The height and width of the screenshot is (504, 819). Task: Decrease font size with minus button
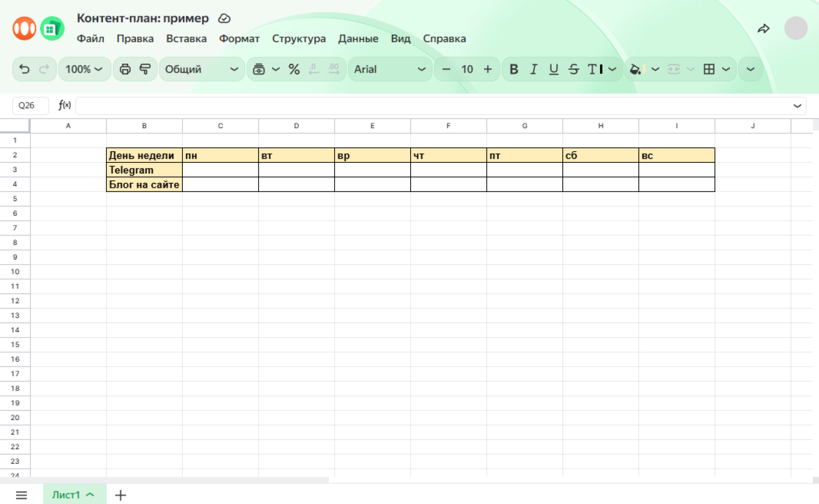(446, 69)
